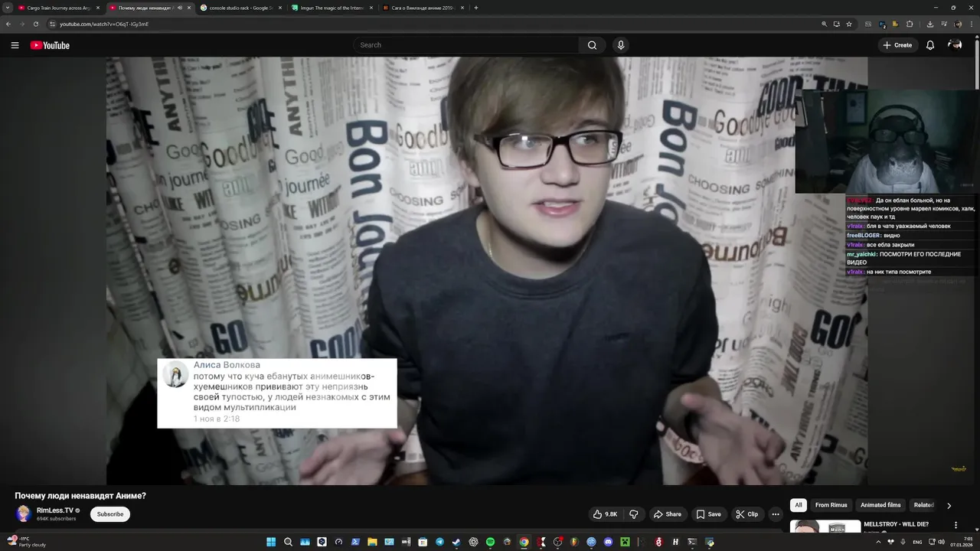Open weather widget showing Partly cloudy

click(27, 542)
